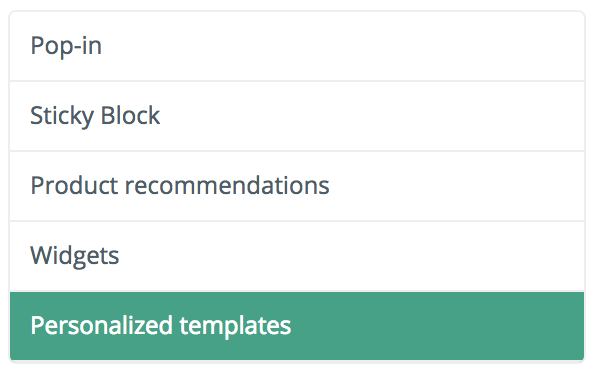Select the Pop-in menu item
Viewport: 594px width, 376px height.
297,46
